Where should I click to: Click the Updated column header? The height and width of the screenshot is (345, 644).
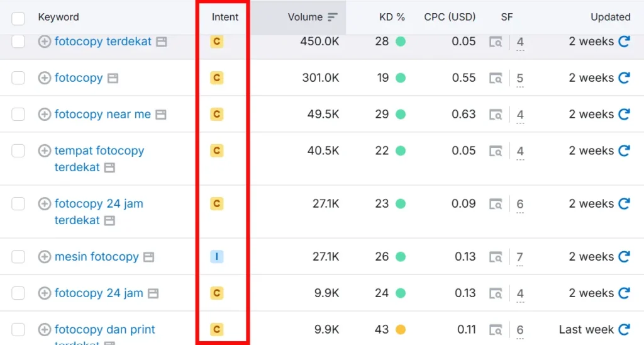pos(610,17)
